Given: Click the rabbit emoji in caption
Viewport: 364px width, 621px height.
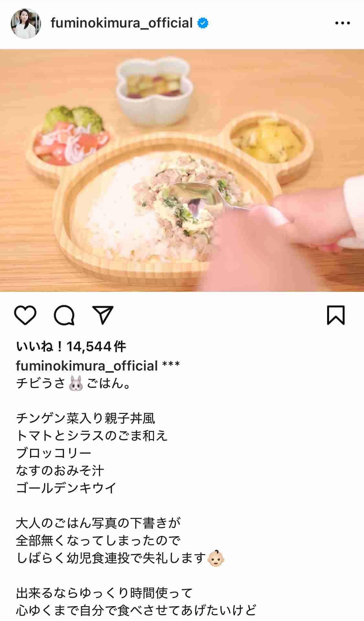Looking at the screenshot, I should point(76,384).
